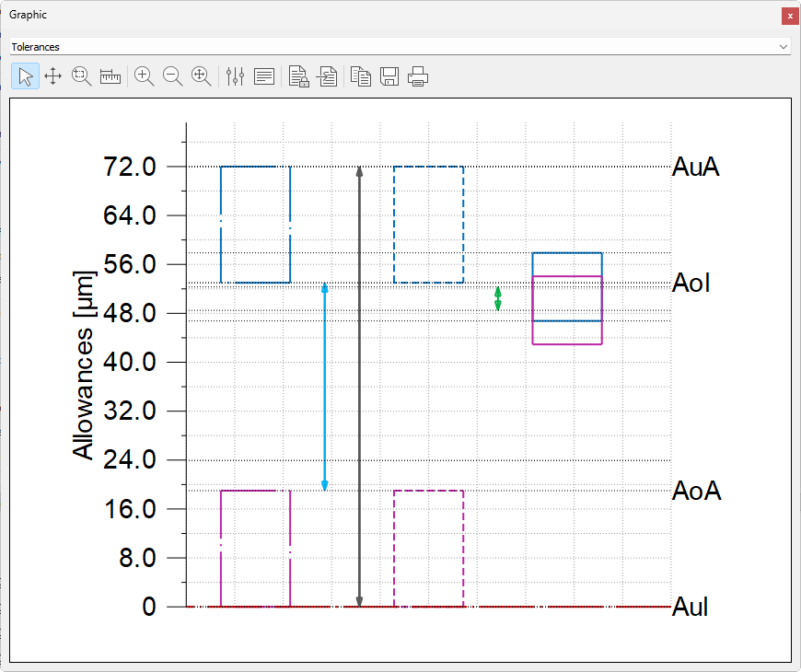Copy the graphic to clipboard
Screen dimensions: 801x672
pyautogui.click(x=361, y=76)
